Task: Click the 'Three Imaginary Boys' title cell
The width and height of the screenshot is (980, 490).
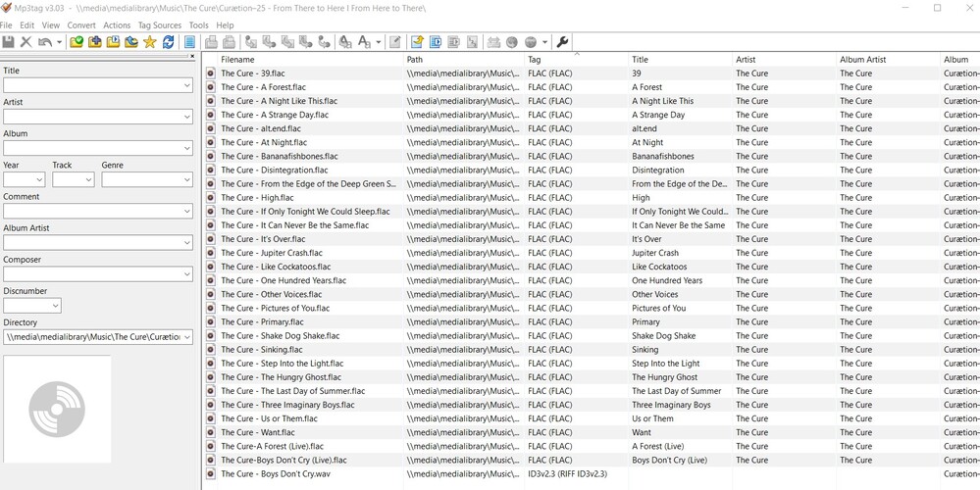Action: click(671, 405)
